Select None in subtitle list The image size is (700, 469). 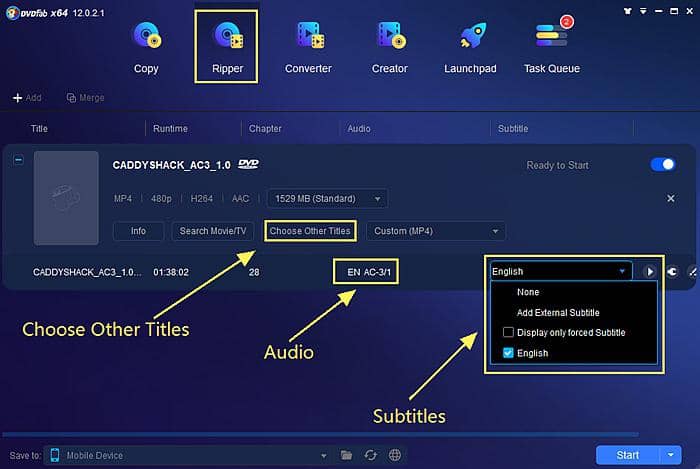pyautogui.click(x=528, y=292)
